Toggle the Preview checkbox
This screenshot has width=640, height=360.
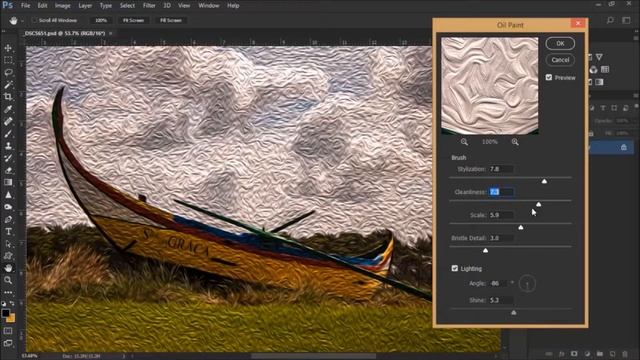pyautogui.click(x=549, y=78)
